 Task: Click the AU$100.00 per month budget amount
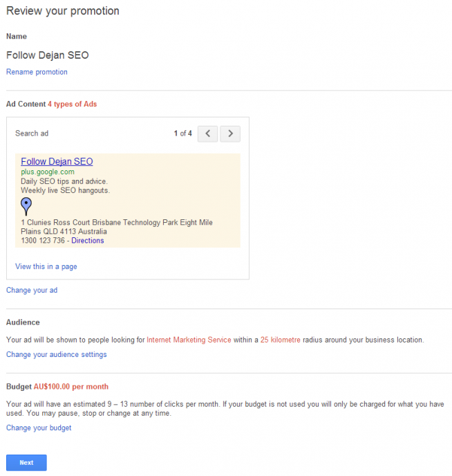tap(71, 387)
